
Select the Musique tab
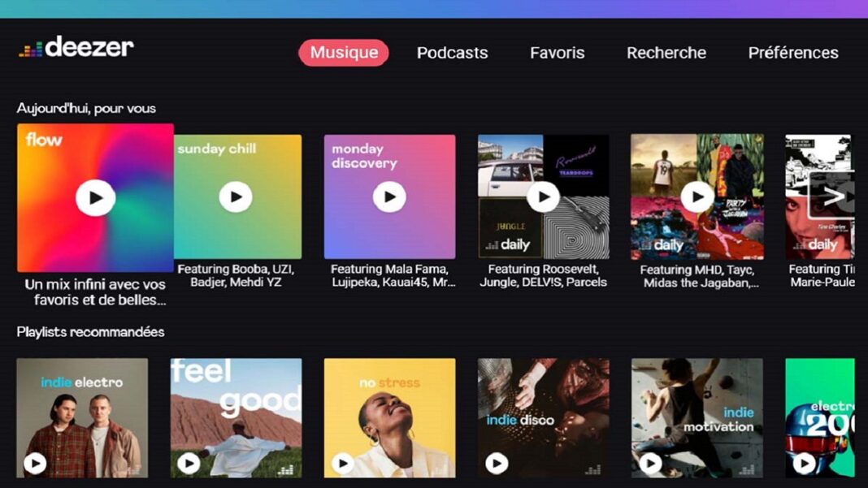[344, 53]
